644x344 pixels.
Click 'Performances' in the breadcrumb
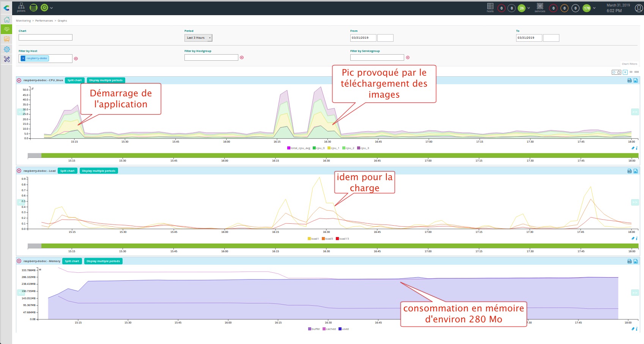(x=44, y=21)
